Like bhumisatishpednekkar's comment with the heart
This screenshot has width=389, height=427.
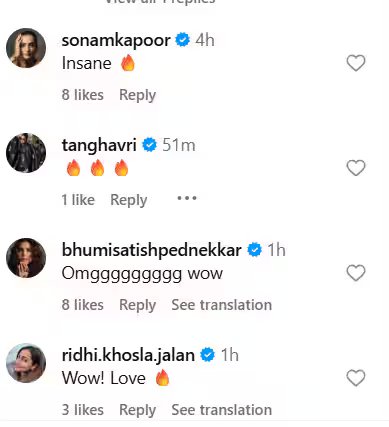(x=356, y=273)
